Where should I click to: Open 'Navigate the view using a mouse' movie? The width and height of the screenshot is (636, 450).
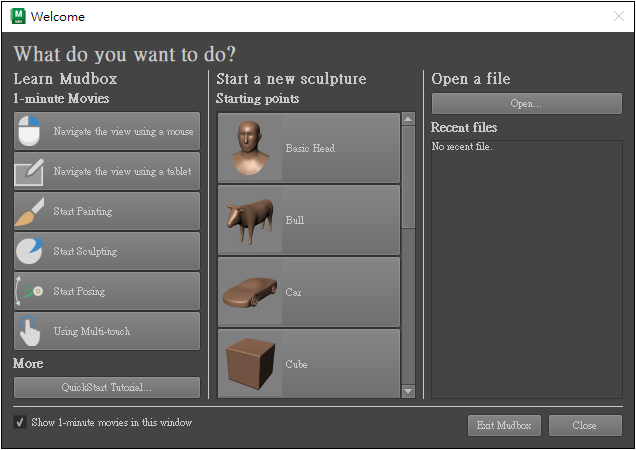[x=107, y=131]
